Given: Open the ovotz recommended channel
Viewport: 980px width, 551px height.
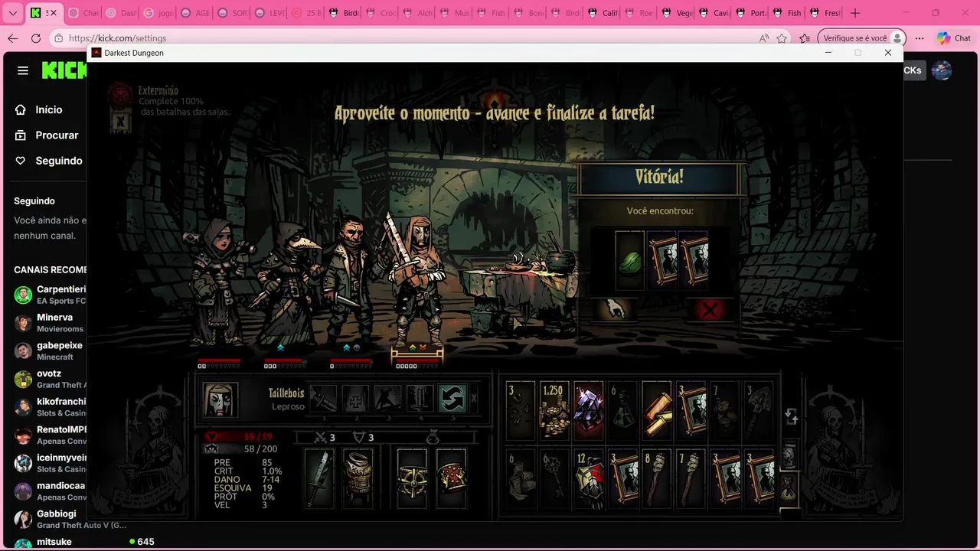Looking at the screenshot, I should point(49,379).
